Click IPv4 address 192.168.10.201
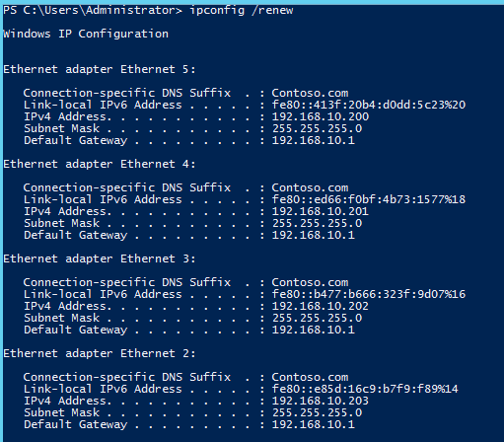Viewport: 504px width, 442px height. pos(321,211)
